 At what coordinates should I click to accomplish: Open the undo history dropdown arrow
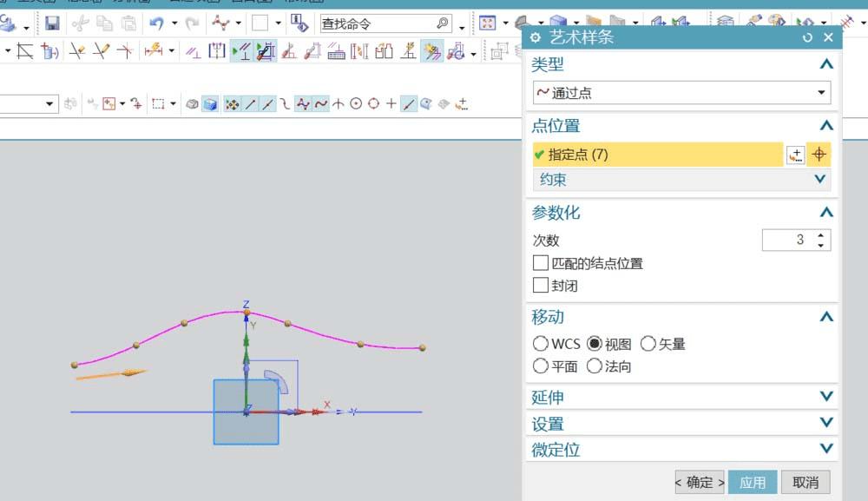(174, 23)
